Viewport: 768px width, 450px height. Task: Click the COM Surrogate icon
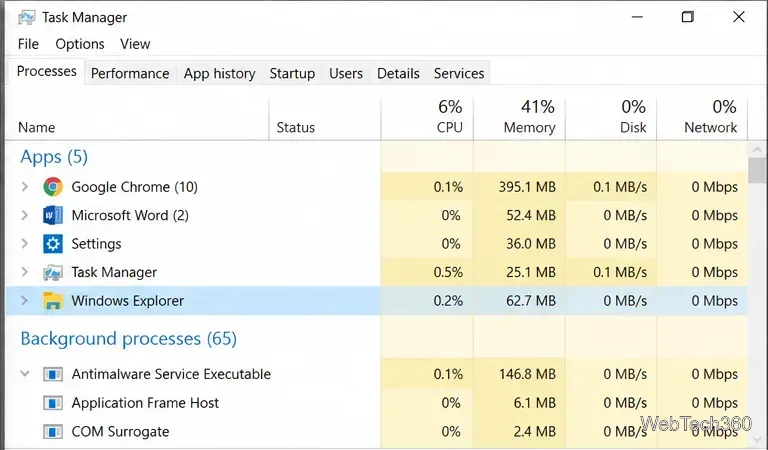click(x=53, y=432)
